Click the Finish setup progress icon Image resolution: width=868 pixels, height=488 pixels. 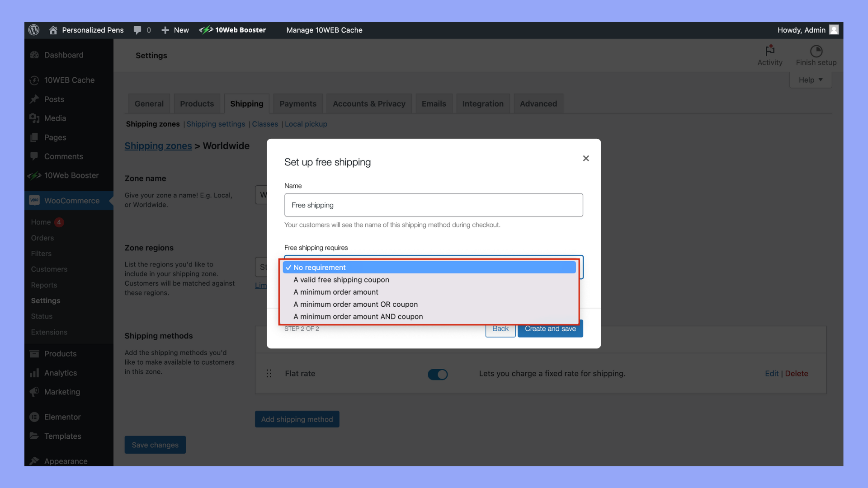coord(816,51)
